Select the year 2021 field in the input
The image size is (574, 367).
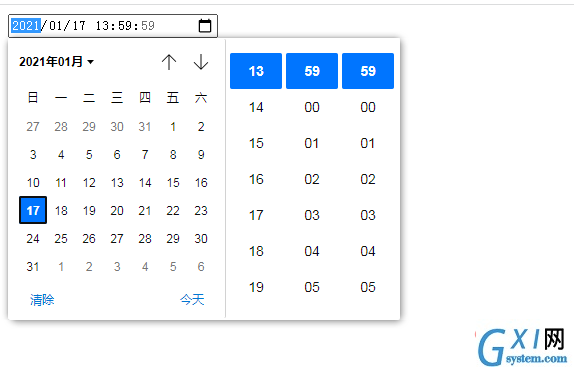(x=26, y=26)
